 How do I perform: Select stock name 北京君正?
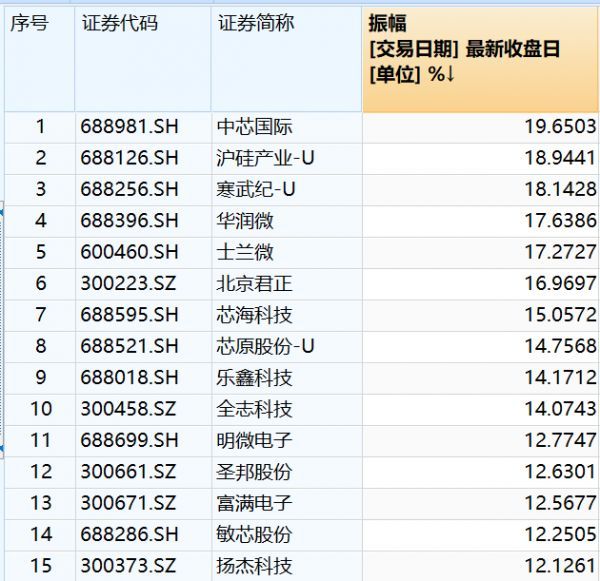254,284
